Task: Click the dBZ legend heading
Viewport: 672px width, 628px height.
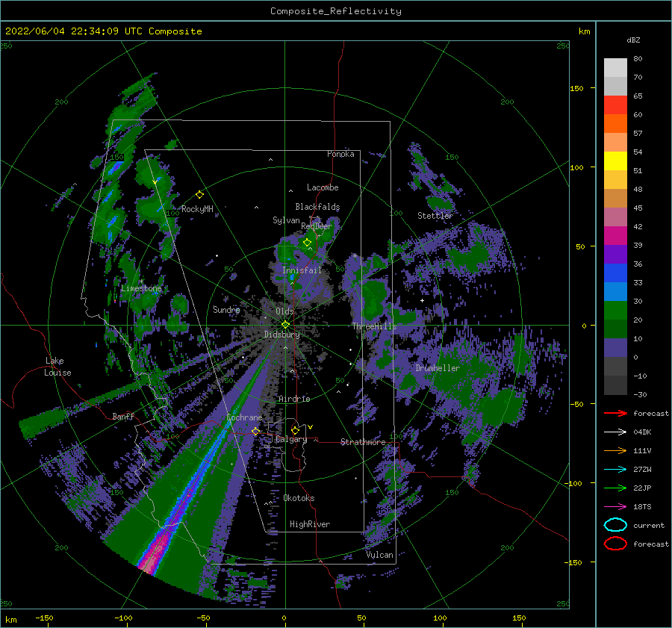Action: (633, 40)
